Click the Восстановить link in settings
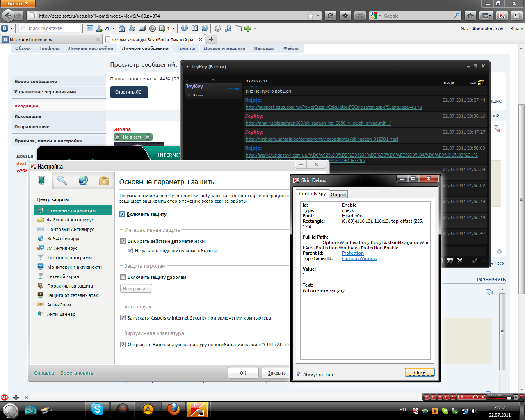The width and height of the screenshot is (525, 420). 77,373
